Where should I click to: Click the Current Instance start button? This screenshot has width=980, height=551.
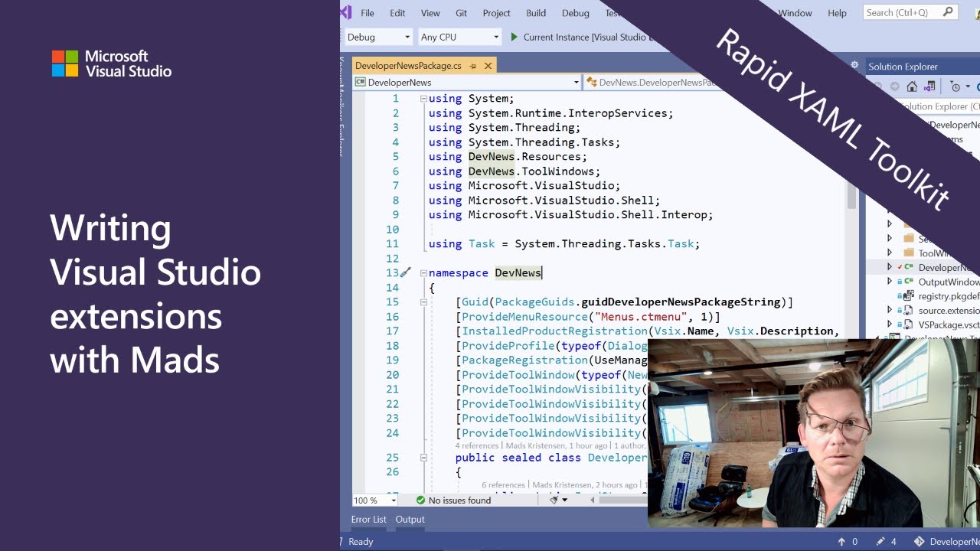583,37
